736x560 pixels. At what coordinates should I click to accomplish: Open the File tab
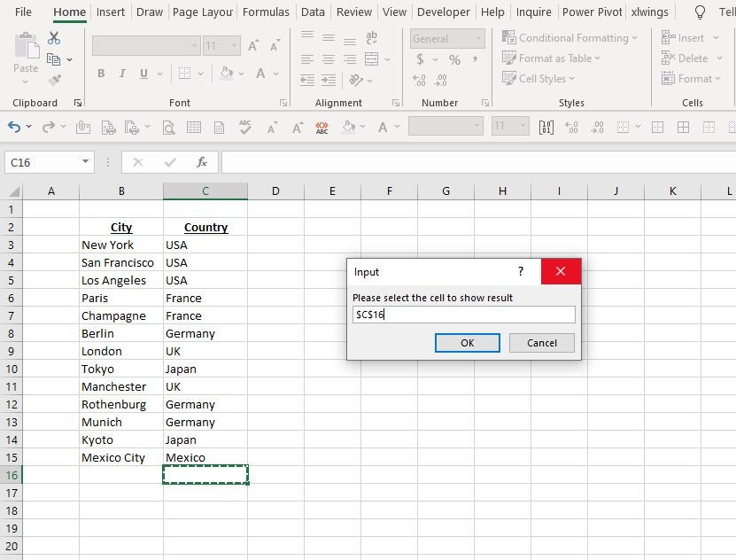23,12
